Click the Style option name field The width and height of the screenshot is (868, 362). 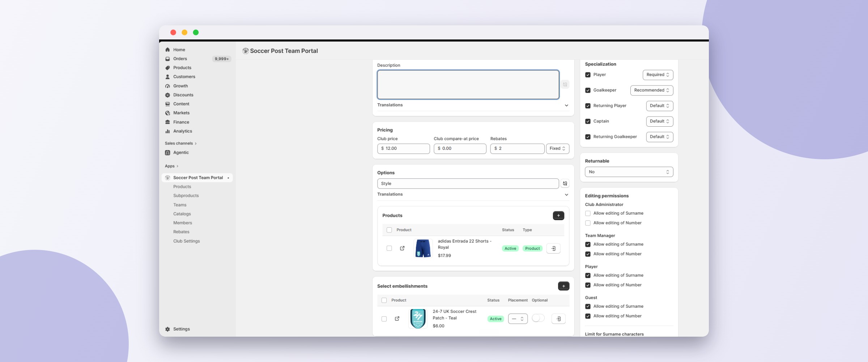(x=468, y=184)
